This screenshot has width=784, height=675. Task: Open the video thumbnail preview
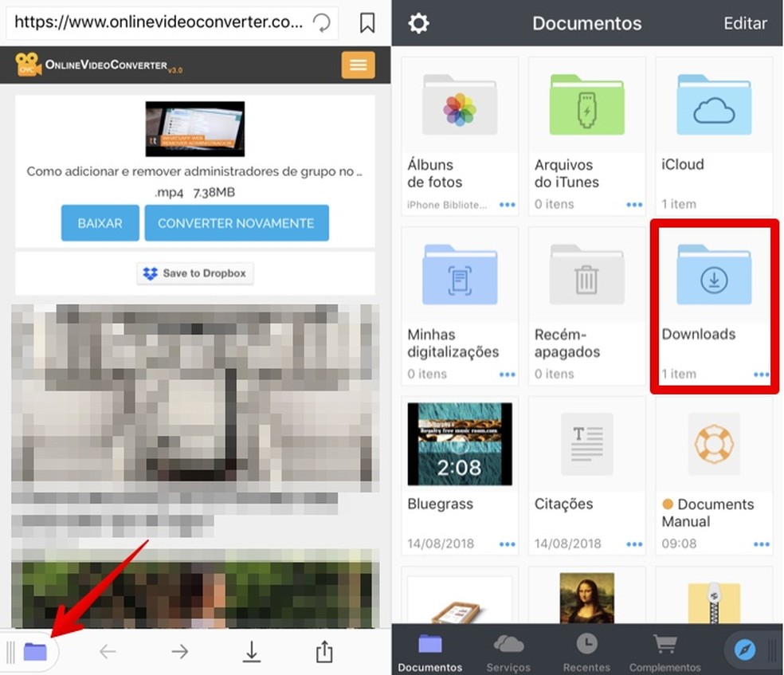point(195,128)
